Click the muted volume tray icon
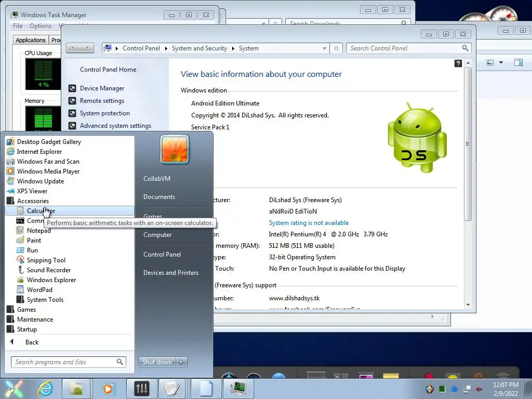This screenshot has width=532, height=399. click(479, 389)
